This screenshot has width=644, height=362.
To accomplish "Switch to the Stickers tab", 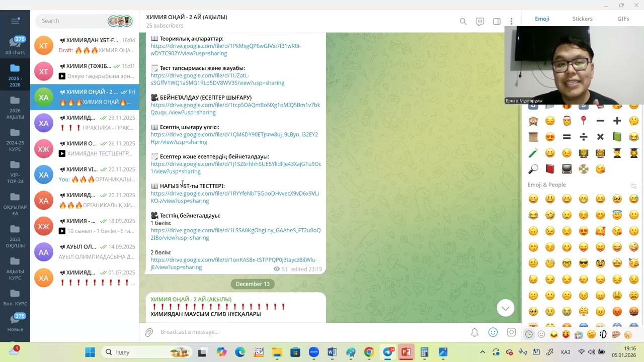I will (x=583, y=19).
